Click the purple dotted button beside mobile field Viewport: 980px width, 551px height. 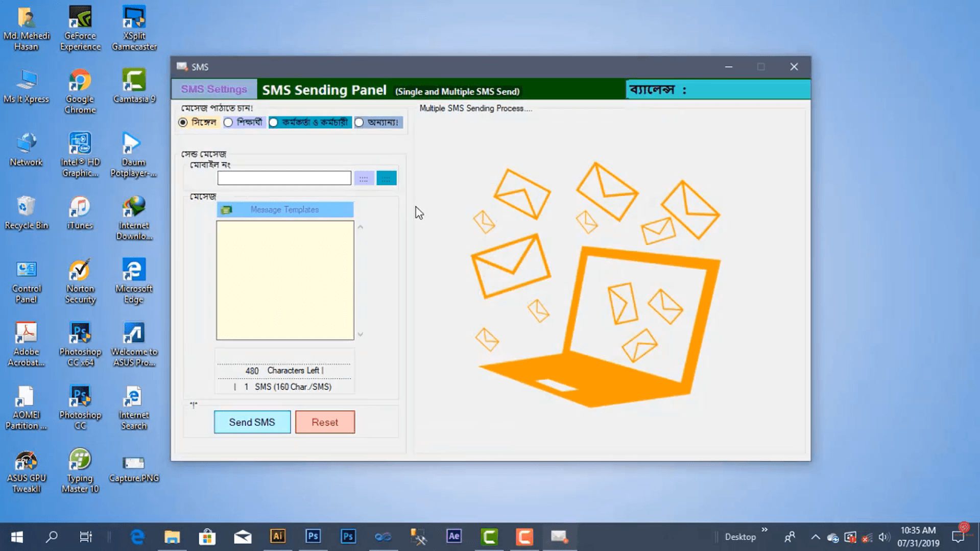coord(364,178)
